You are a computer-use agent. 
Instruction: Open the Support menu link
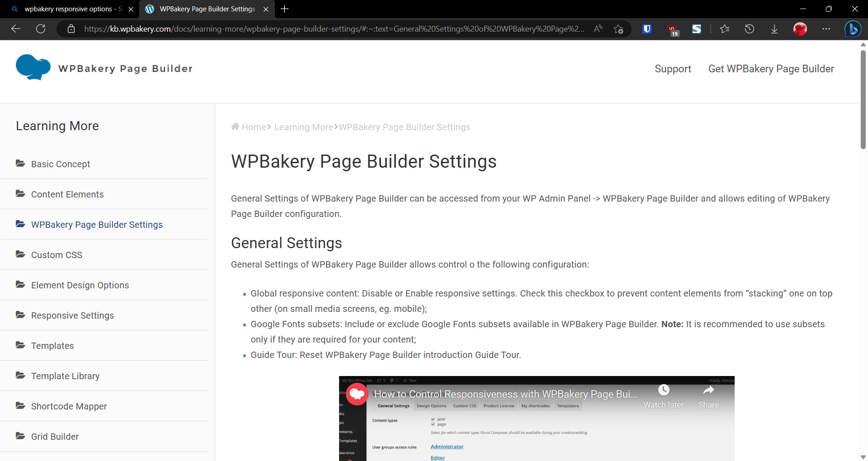[x=673, y=69]
